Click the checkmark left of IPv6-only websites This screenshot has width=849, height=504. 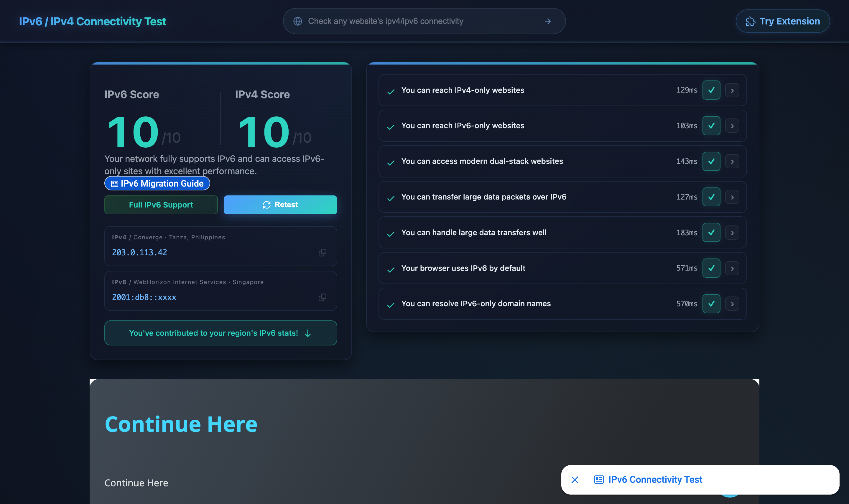[391, 127]
